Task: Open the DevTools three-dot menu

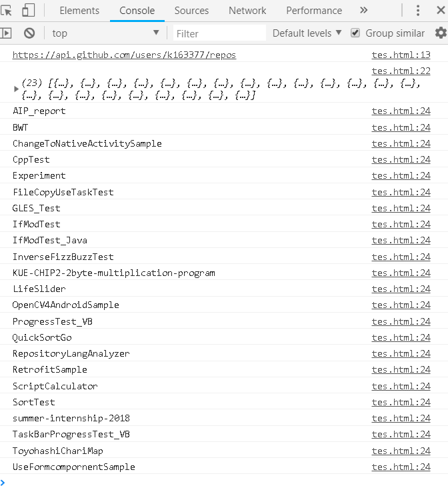Action: tap(418, 11)
